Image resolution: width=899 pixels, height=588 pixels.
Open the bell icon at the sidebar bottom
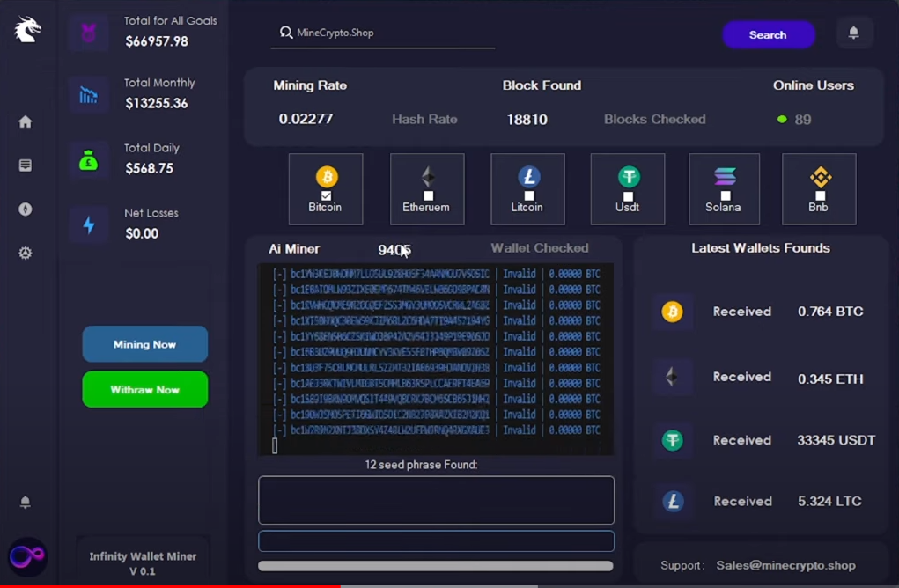click(x=26, y=502)
